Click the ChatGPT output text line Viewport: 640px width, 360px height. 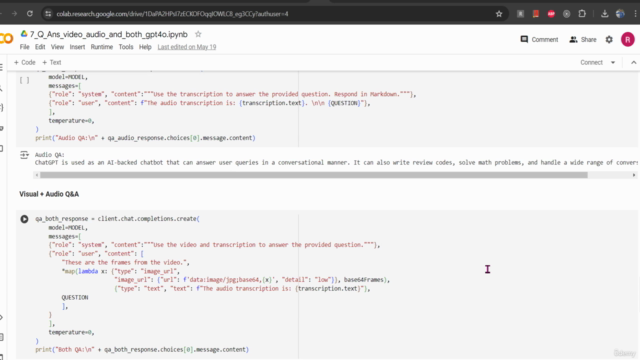coord(336,162)
